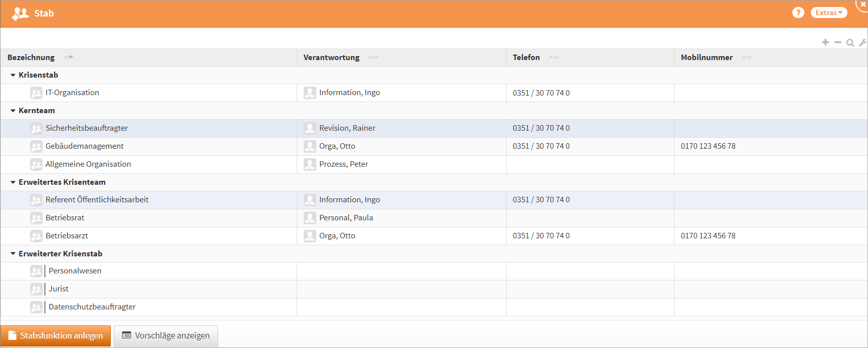This screenshot has width=868, height=348.
Task: Click person icon beside Revision, Rainer
Action: 310,128
